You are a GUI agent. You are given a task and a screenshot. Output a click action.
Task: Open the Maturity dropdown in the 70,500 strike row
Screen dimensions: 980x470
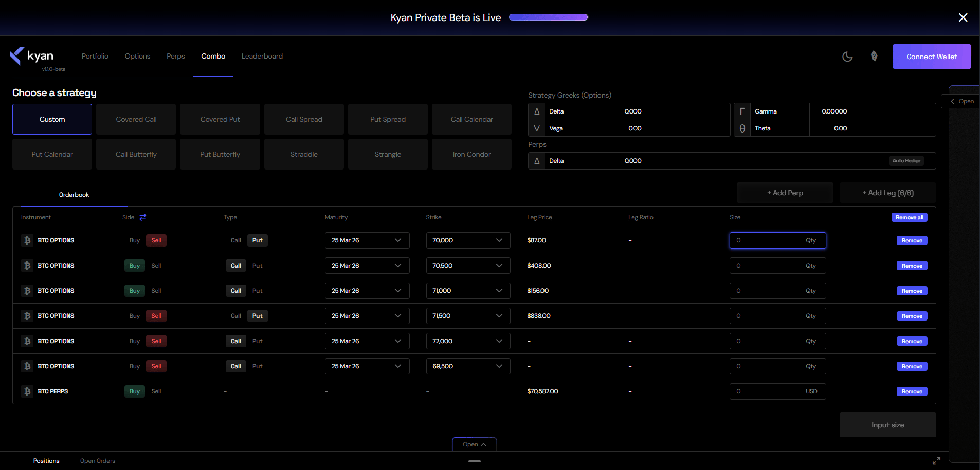pos(367,266)
